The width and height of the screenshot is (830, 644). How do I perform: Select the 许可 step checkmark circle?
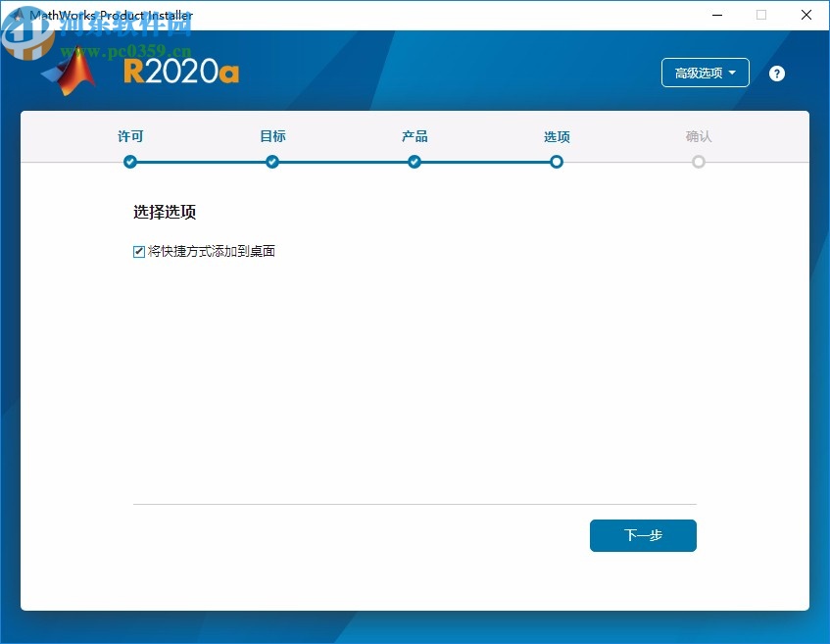(130, 162)
